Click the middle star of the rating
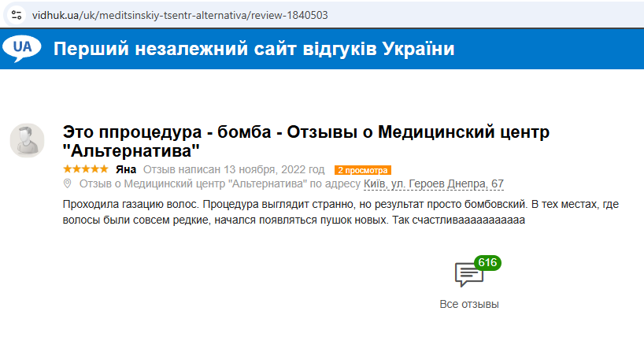Screen dimensions: 644x363 click(x=86, y=169)
